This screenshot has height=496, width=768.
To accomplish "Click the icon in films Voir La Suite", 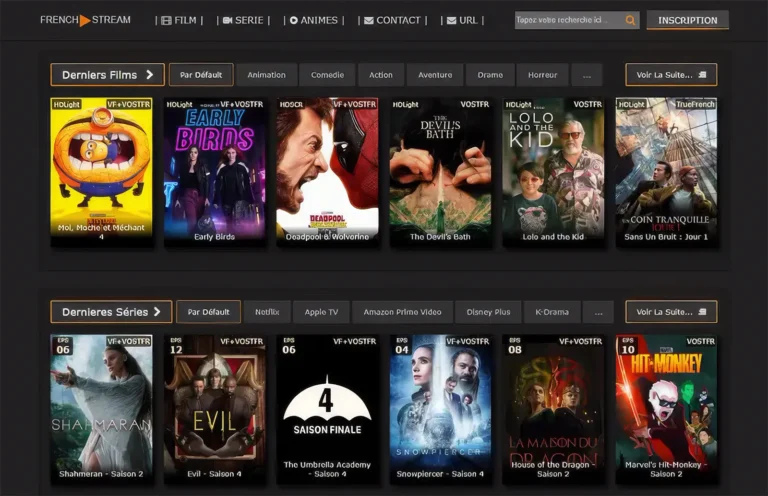I will click(x=702, y=74).
